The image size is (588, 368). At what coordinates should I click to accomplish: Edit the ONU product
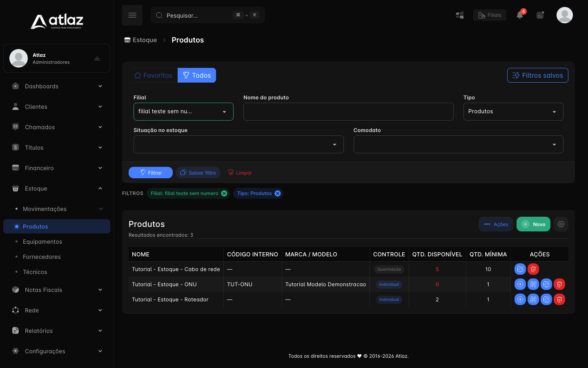click(x=546, y=284)
